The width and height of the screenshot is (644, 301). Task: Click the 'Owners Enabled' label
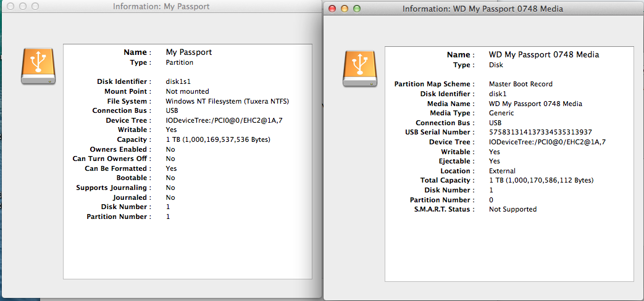click(x=120, y=149)
